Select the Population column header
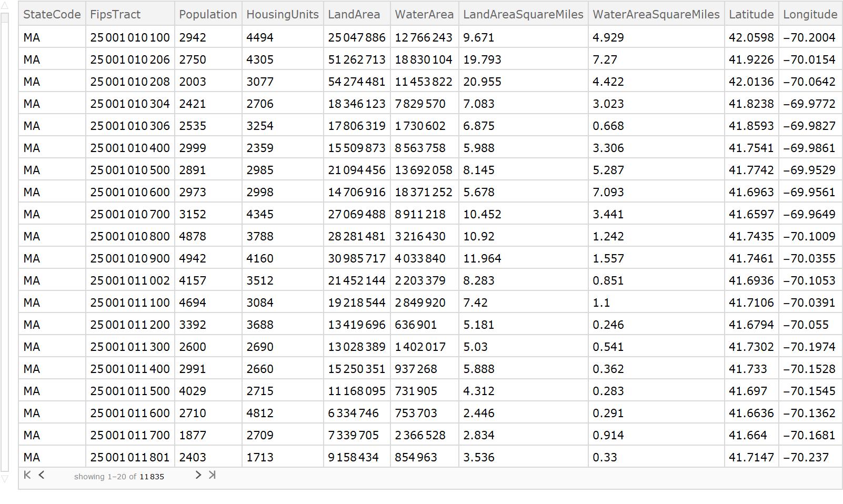The height and width of the screenshot is (504, 843). click(x=208, y=14)
